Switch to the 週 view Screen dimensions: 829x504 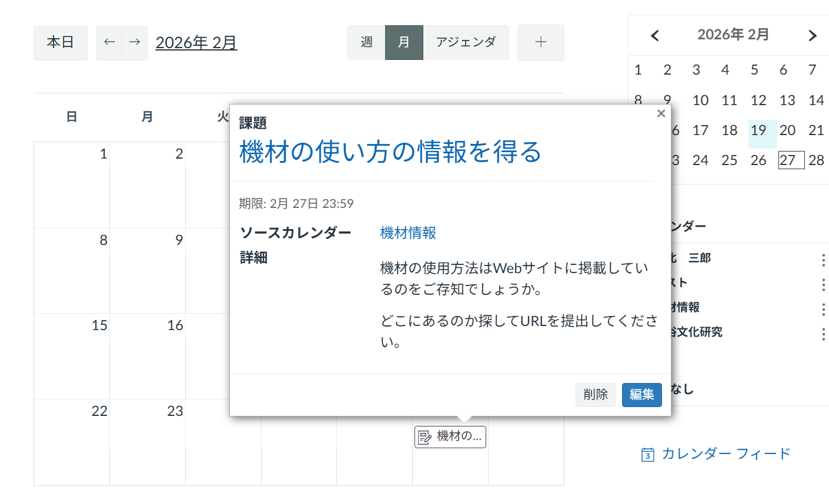click(x=365, y=42)
